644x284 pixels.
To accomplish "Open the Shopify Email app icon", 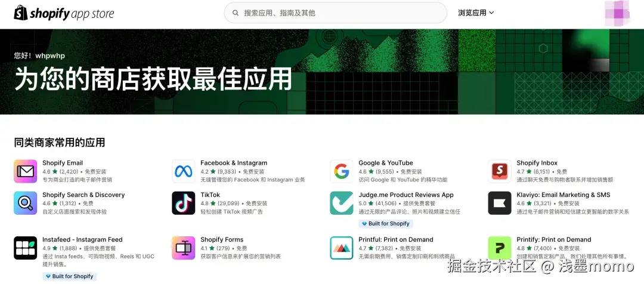I will point(25,171).
